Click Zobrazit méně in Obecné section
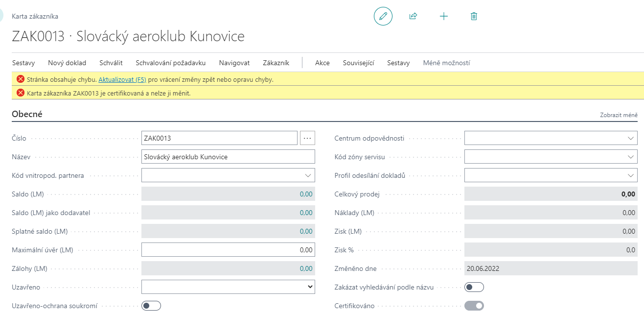 pyautogui.click(x=619, y=115)
